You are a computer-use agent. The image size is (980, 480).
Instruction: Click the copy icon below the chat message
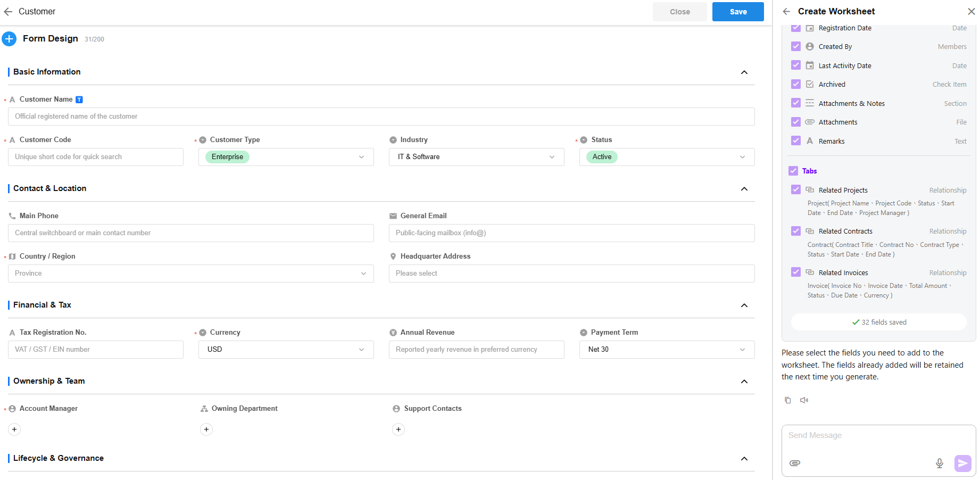pos(788,400)
